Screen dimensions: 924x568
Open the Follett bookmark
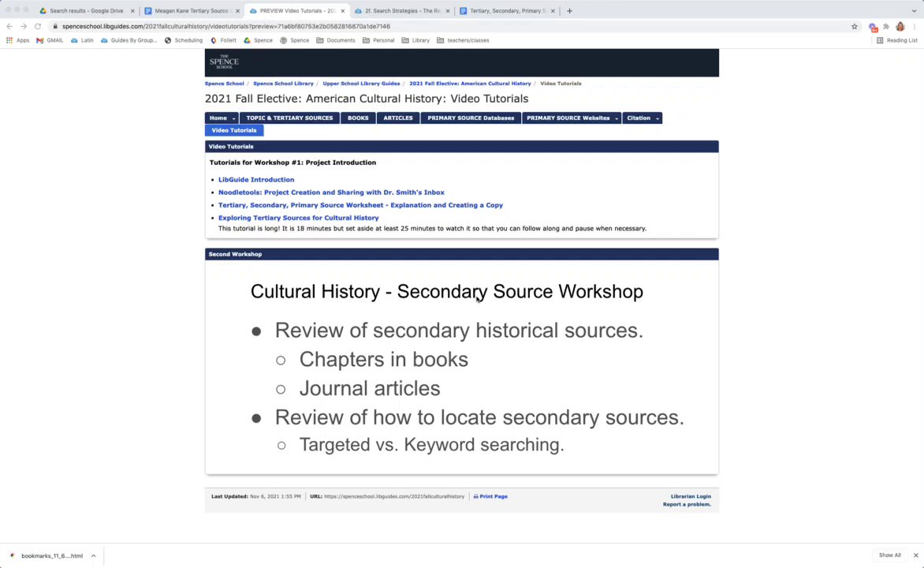[223, 40]
